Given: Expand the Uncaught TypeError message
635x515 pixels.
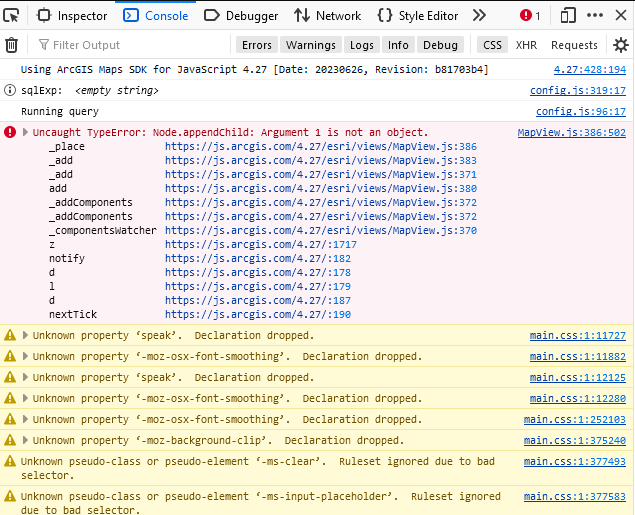Looking at the screenshot, I should click(26, 132).
